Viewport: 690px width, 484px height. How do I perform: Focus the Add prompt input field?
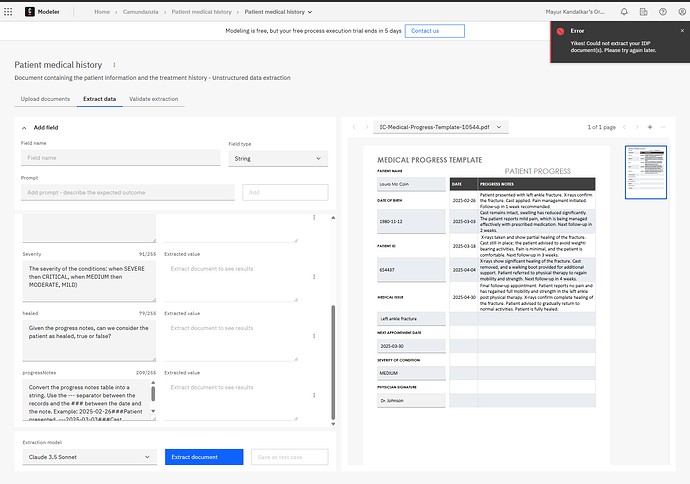click(128, 193)
